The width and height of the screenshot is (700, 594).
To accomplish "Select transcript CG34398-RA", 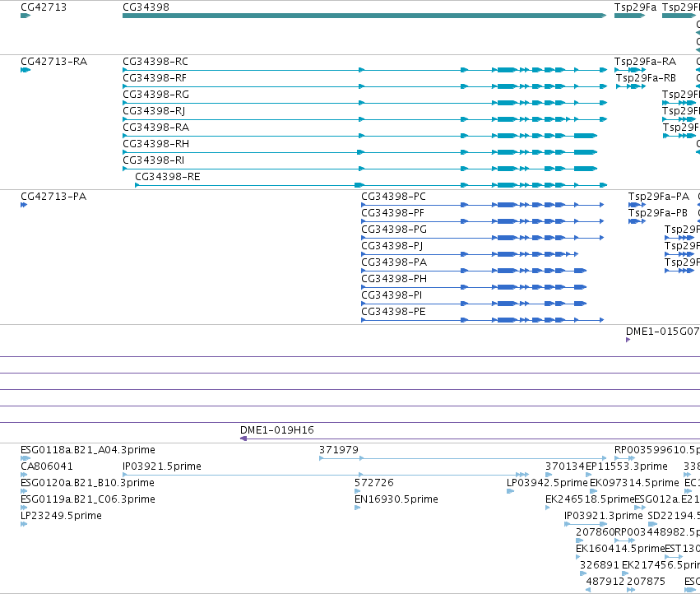I will coord(155,128).
